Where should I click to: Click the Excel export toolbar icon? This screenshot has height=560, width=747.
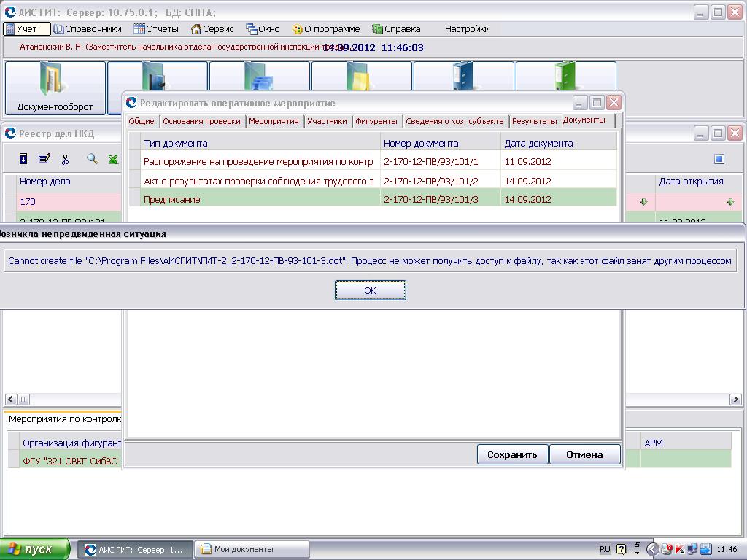[x=113, y=159]
